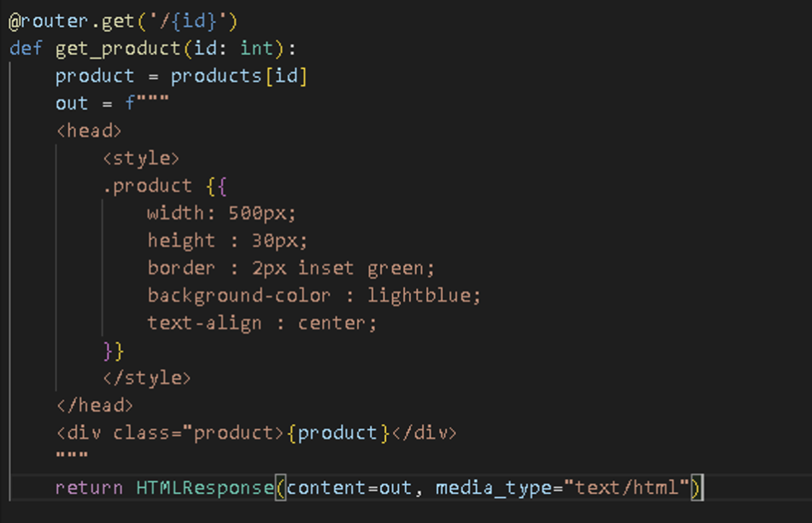Click the opening <style> tag
The image size is (812, 523).
[x=140, y=158]
